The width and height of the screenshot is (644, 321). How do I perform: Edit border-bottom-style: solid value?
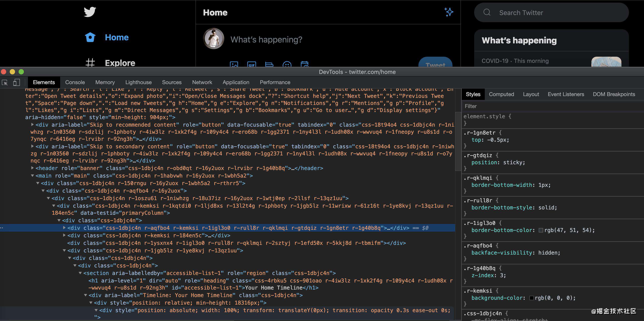tap(546, 208)
